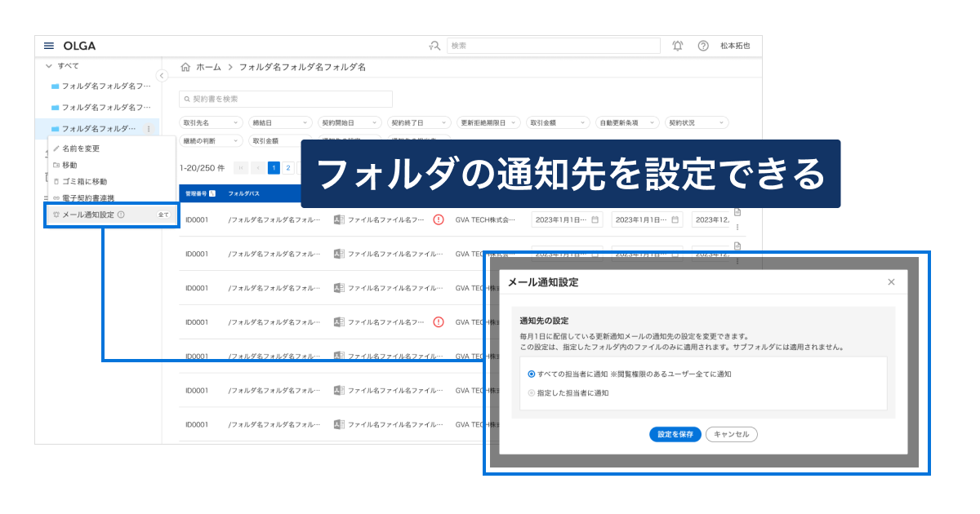Collapse the すべて tree node

point(48,65)
